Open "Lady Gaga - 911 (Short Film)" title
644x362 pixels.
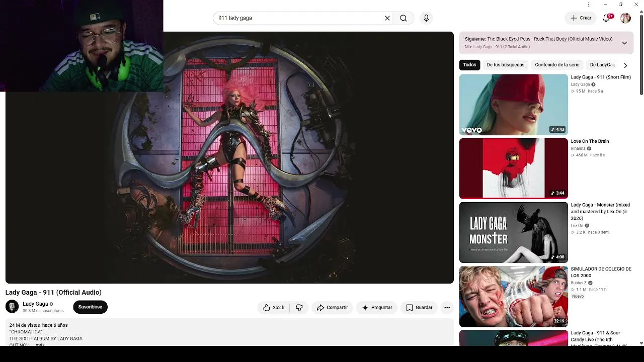click(600, 77)
